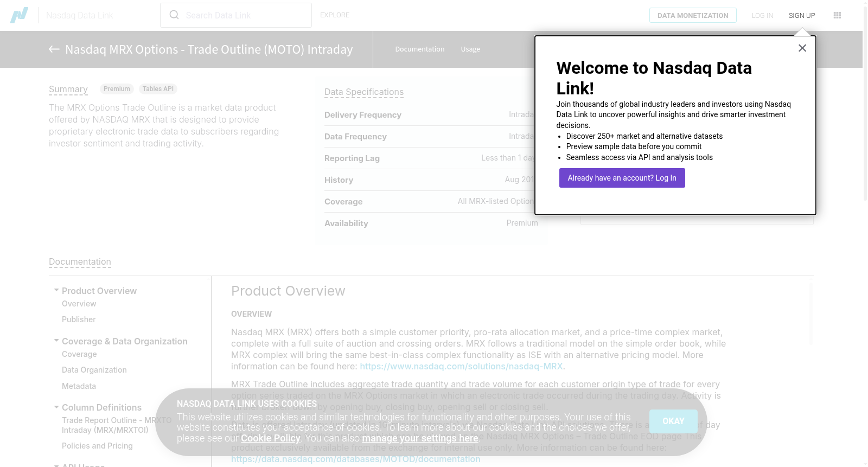This screenshot has height=467, width=868.
Task: Select the Product Overview tree heading
Action: tap(99, 291)
